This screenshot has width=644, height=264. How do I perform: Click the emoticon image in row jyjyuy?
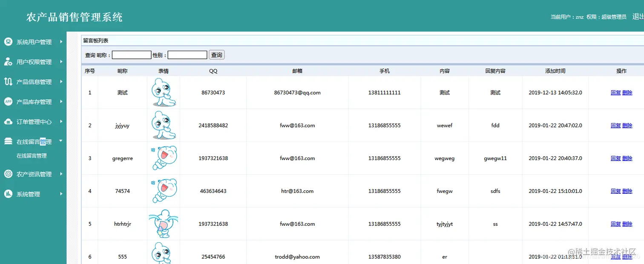coord(164,126)
